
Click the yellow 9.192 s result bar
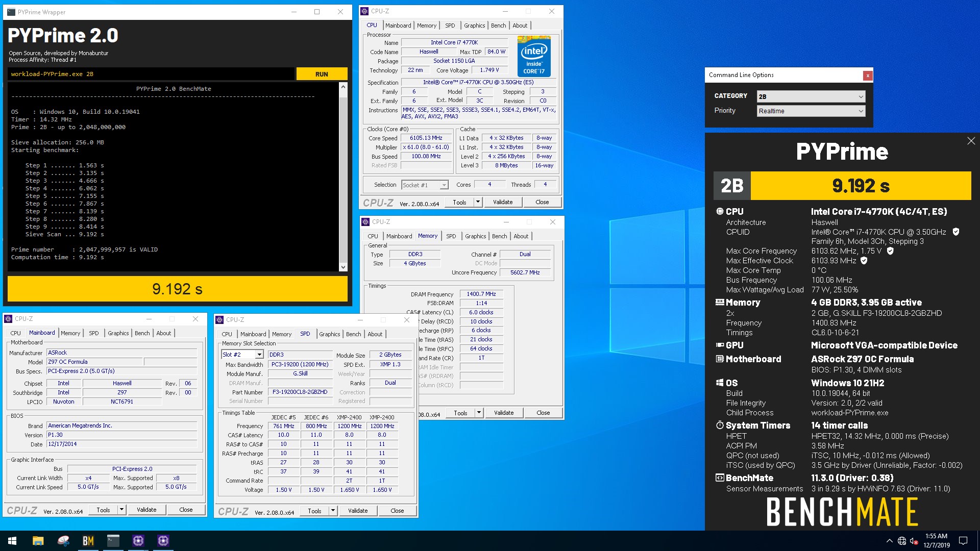(x=177, y=289)
